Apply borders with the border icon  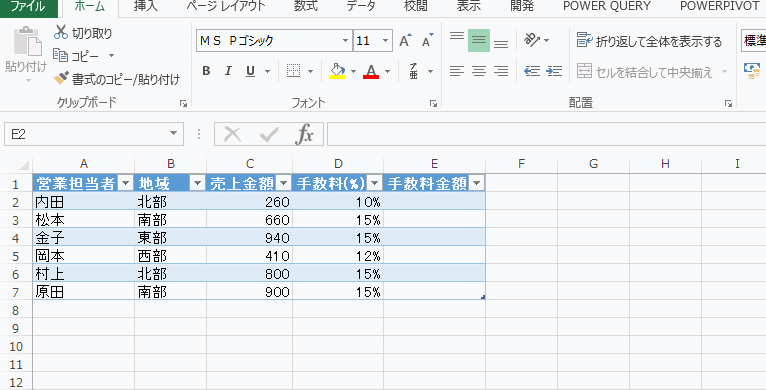click(293, 71)
